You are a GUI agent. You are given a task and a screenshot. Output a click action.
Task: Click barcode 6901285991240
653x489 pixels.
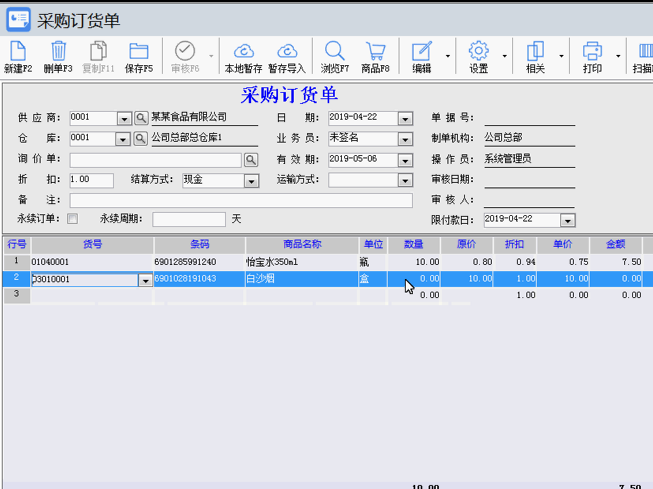coord(185,262)
